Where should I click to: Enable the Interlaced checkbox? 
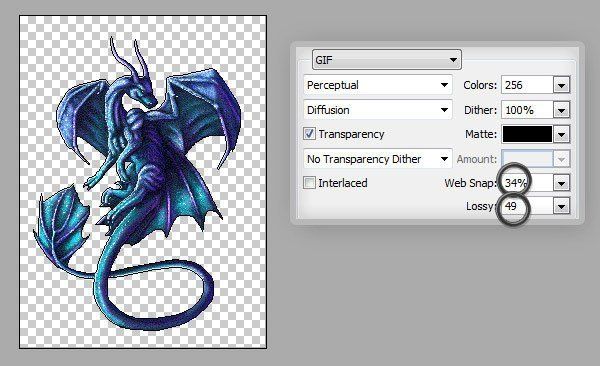tap(309, 183)
